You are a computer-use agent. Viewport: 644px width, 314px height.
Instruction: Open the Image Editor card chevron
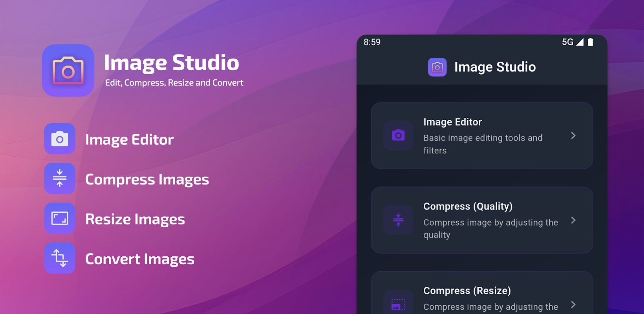tap(573, 136)
